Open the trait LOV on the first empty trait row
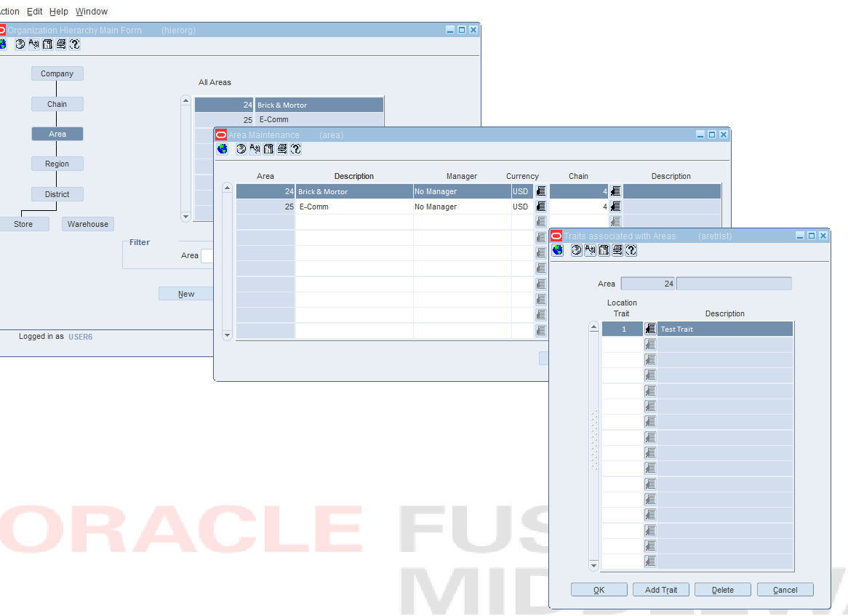The image size is (848, 616). pos(649,343)
